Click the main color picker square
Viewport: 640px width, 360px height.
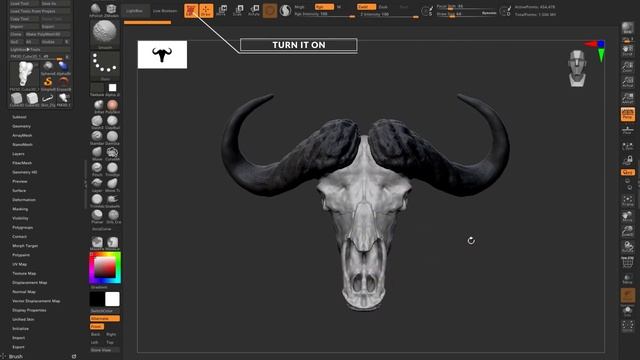(105, 268)
